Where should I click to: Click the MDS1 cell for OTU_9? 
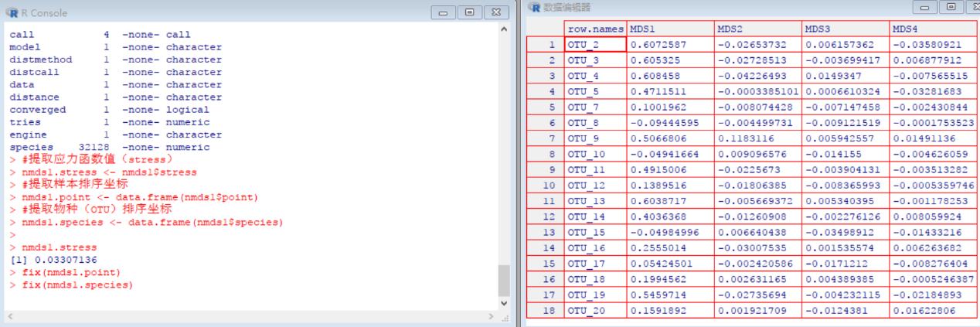pyautogui.click(x=670, y=140)
